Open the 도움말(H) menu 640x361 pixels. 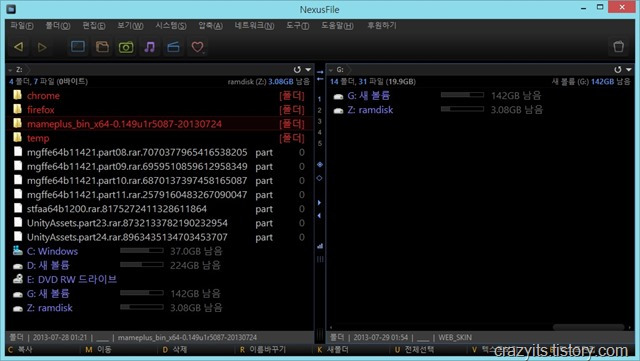(x=337, y=26)
